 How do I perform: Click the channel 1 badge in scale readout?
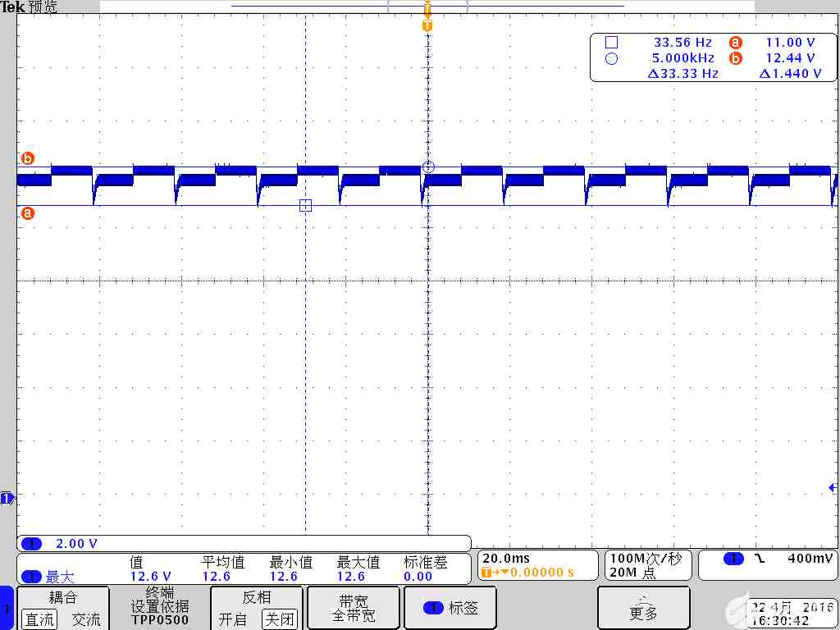click(32, 544)
